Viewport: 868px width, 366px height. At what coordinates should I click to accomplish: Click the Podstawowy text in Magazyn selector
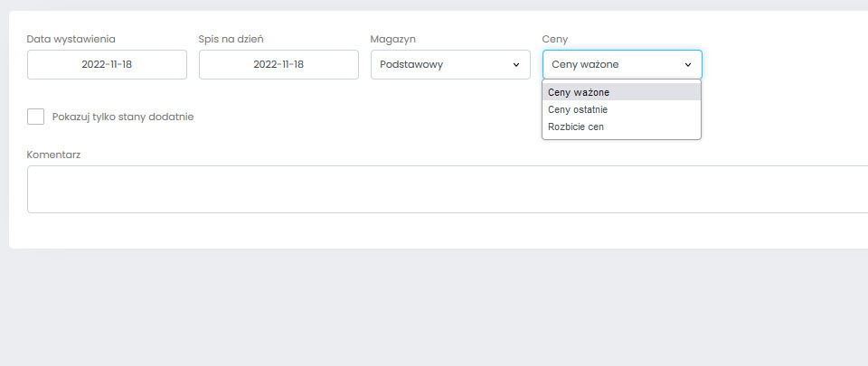(411, 65)
